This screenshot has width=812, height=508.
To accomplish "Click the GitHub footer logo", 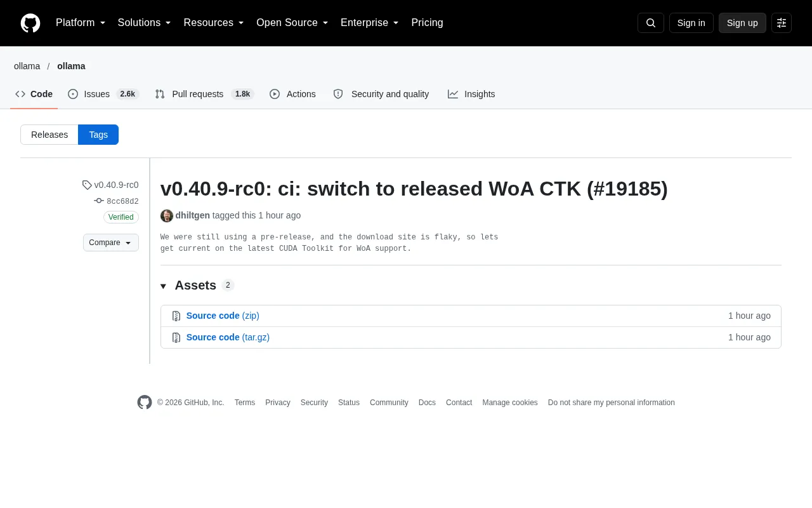I will coord(145,403).
